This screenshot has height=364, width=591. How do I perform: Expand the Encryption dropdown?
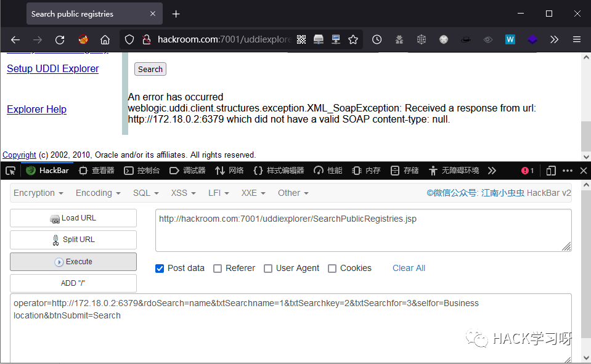coord(38,193)
